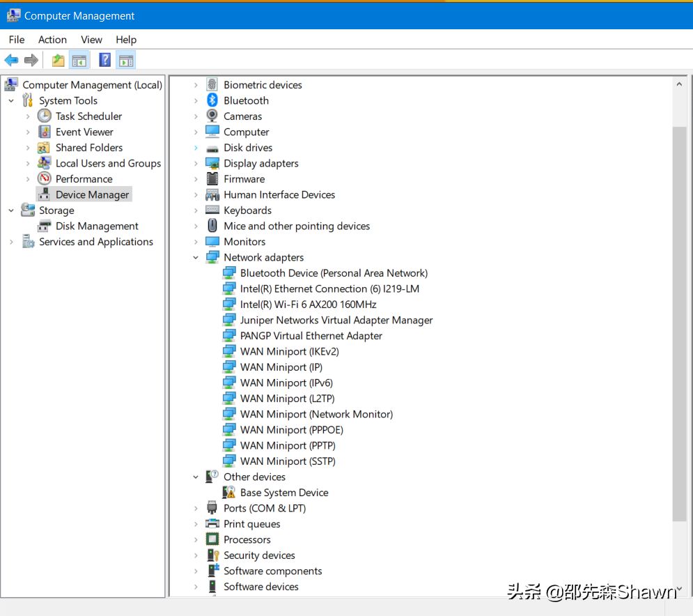Select Computer Management (Local) root node

click(x=92, y=85)
